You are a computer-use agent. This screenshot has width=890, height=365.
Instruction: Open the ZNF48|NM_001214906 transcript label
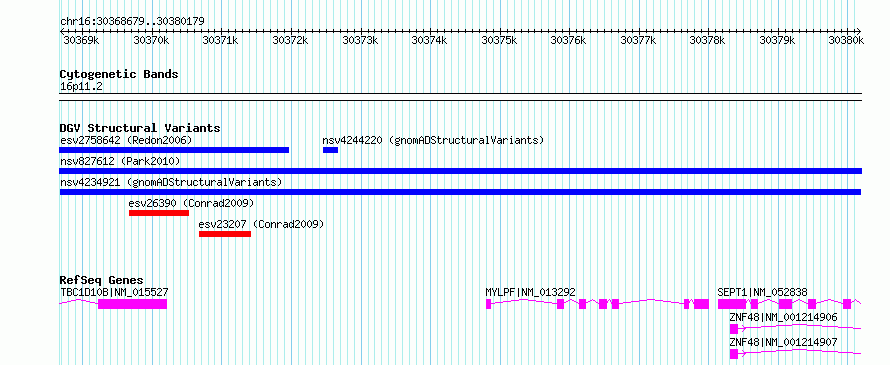[783, 317]
